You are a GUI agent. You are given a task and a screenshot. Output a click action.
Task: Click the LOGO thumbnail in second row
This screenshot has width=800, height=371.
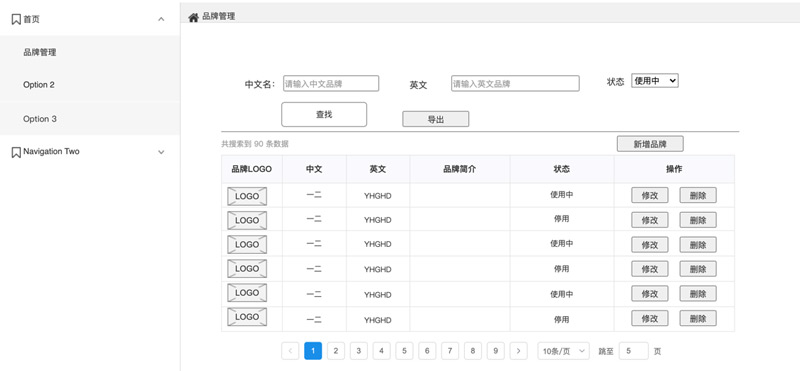coord(247,220)
